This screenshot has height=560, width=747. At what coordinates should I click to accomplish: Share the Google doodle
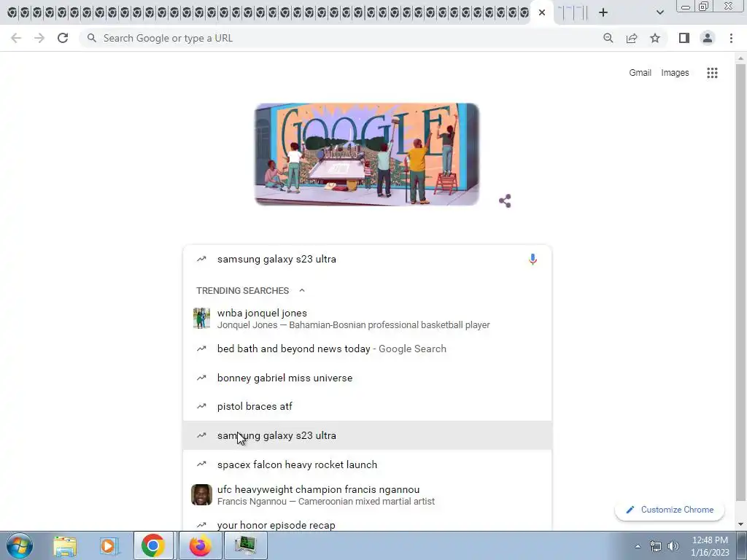click(x=505, y=201)
